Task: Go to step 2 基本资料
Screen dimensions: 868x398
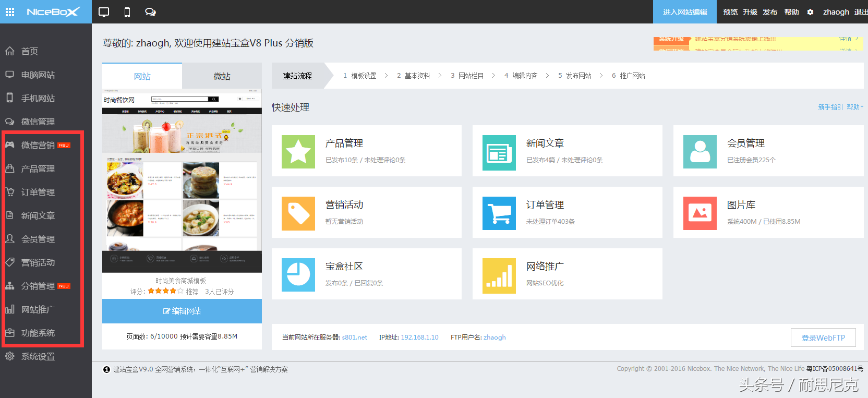Action: click(413, 76)
